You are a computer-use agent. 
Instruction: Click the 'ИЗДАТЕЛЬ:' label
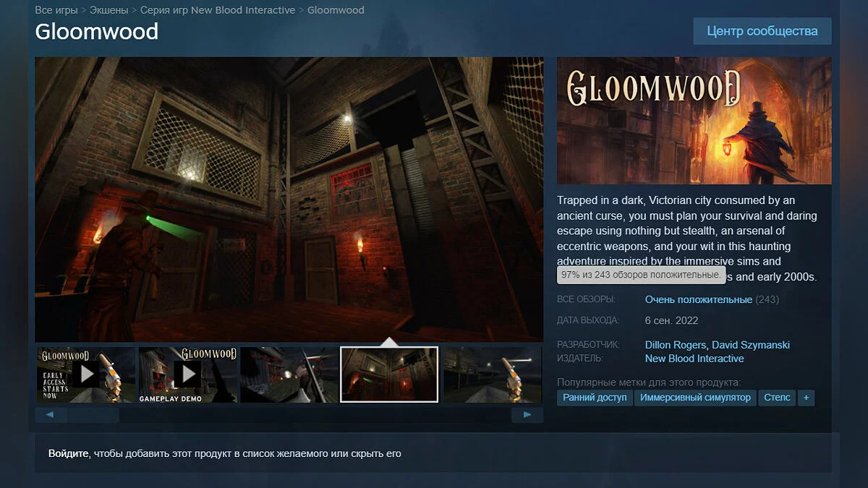[x=580, y=359]
